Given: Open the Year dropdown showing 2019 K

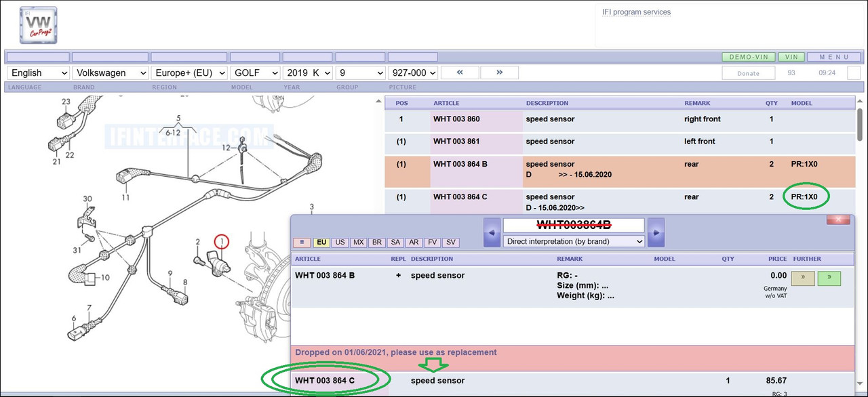Looking at the screenshot, I should point(307,72).
